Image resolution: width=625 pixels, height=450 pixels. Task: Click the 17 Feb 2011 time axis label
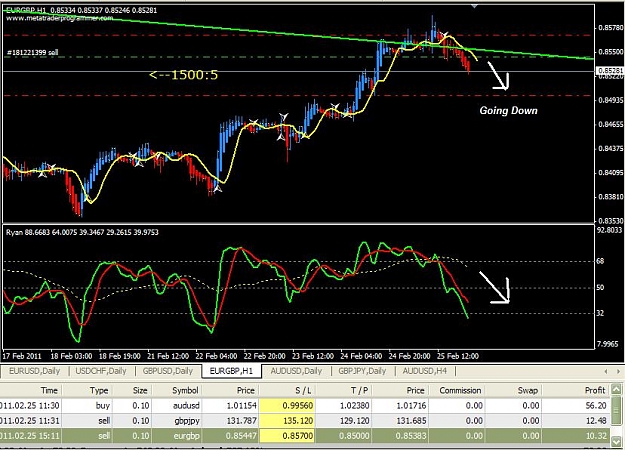[x=22, y=356]
